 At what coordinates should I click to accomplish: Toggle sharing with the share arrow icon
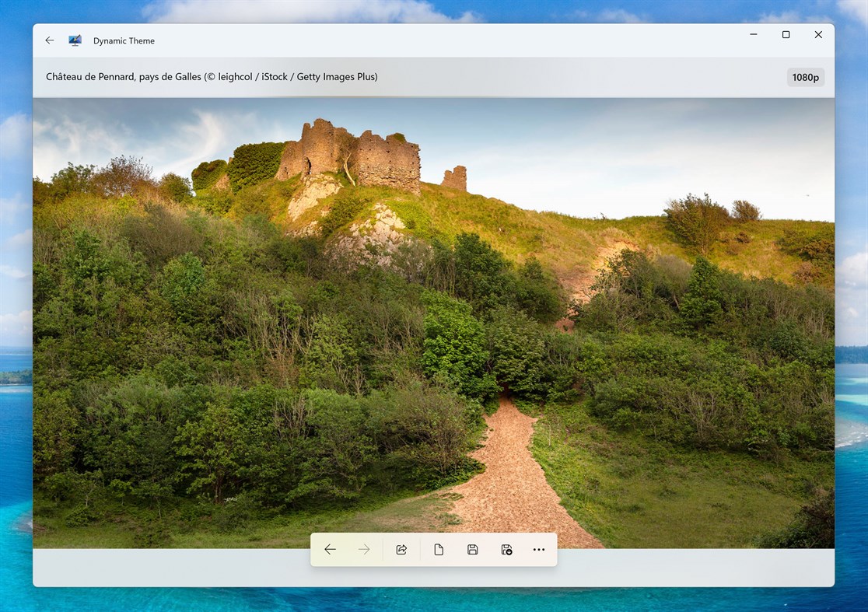pos(401,549)
